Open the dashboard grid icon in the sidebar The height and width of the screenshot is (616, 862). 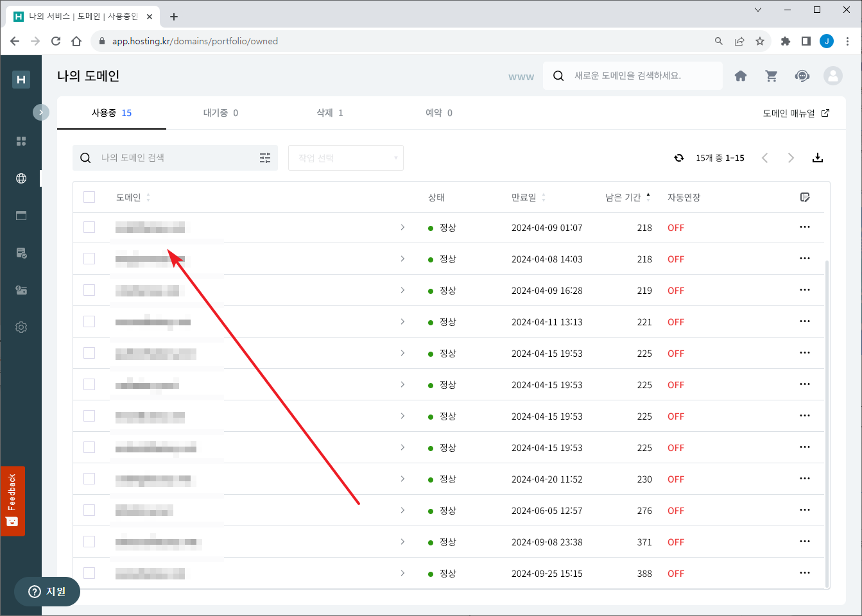[21, 141]
